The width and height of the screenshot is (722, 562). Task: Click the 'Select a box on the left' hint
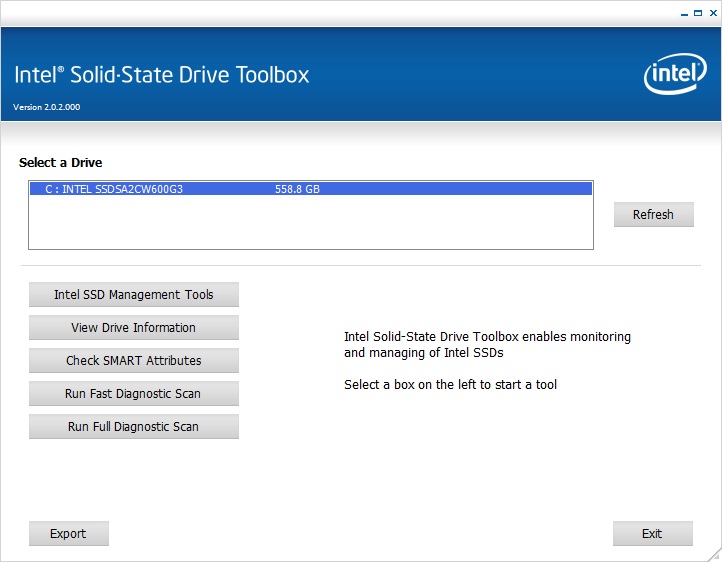450,385
